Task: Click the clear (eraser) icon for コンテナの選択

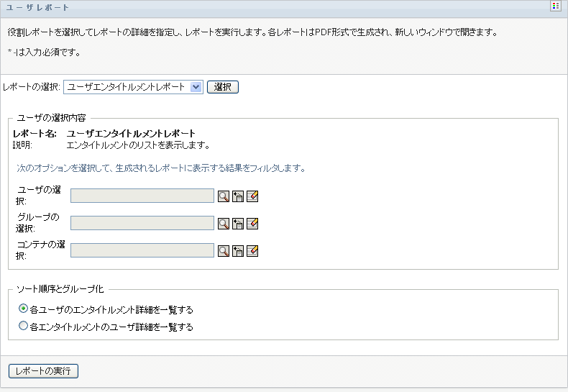Action: [252, 251]
